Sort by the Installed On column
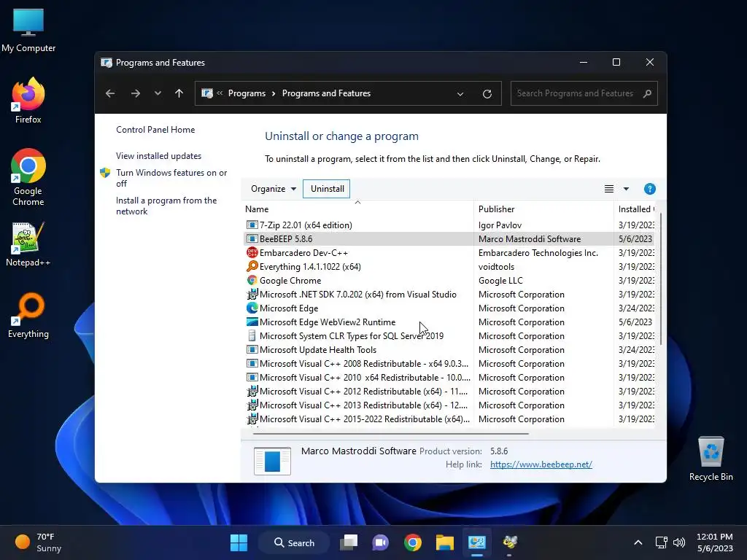The image size is (747, 560). 635,209
